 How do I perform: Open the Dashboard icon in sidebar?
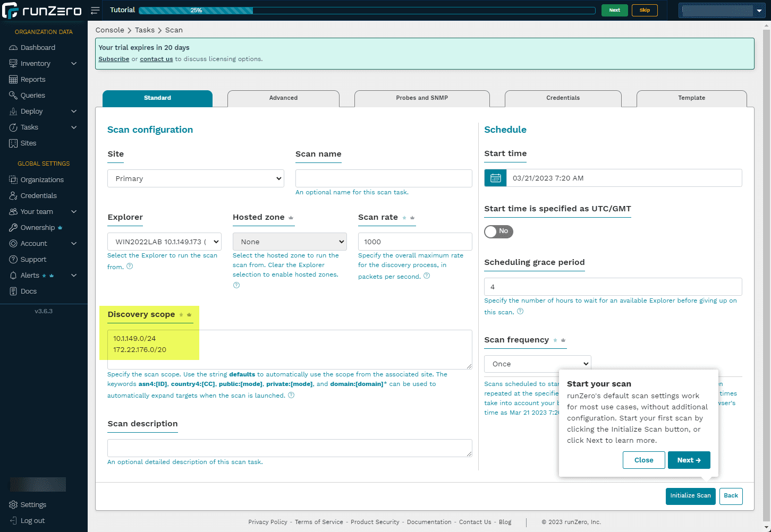(13, 48)
